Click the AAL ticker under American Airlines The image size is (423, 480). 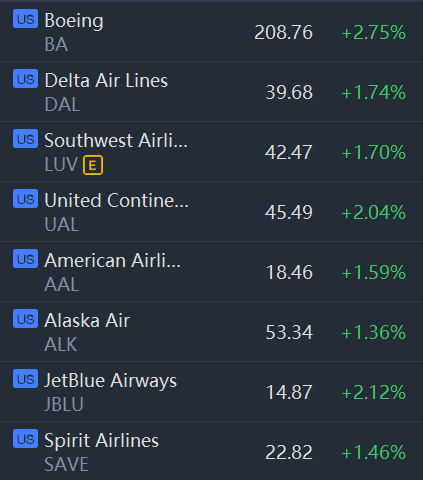(62, 284)
